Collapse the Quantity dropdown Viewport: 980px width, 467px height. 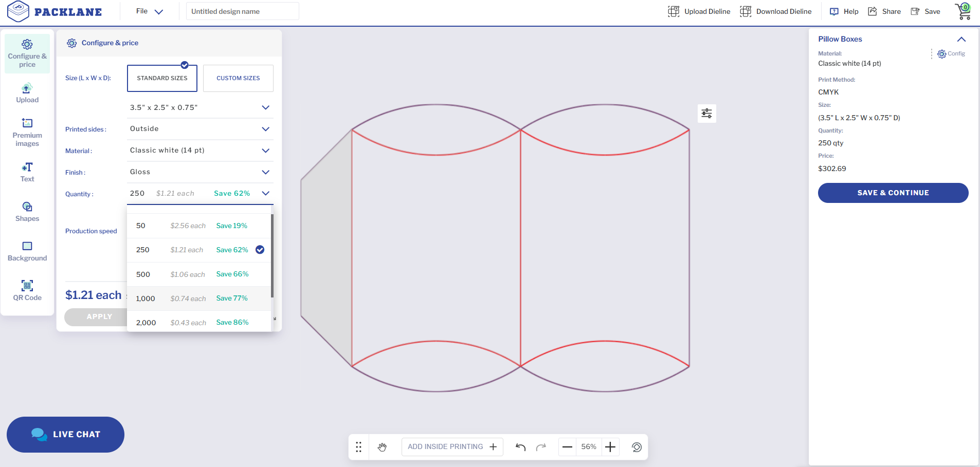[200, 194]
